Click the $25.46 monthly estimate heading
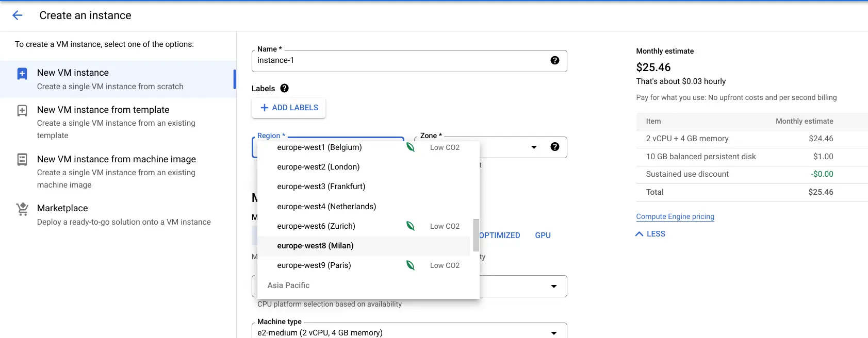This screenshot has width=868, height=338. click(x=653, y=67)
